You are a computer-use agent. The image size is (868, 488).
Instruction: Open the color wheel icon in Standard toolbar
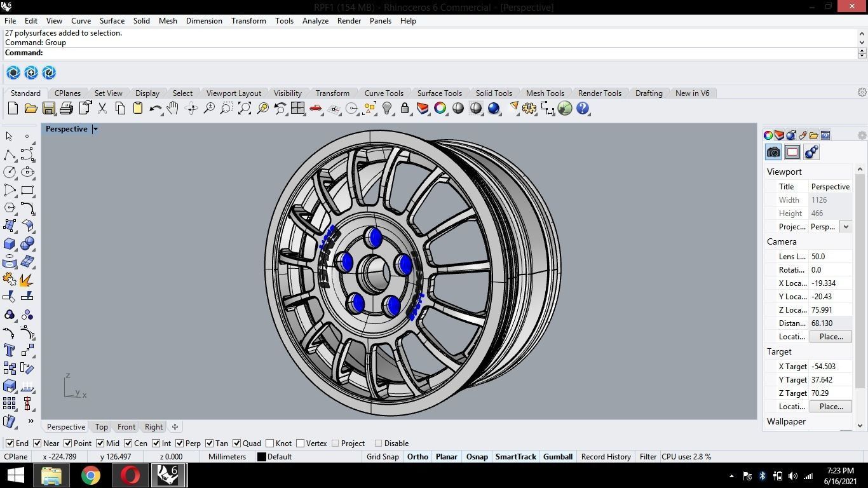(440, 109)
